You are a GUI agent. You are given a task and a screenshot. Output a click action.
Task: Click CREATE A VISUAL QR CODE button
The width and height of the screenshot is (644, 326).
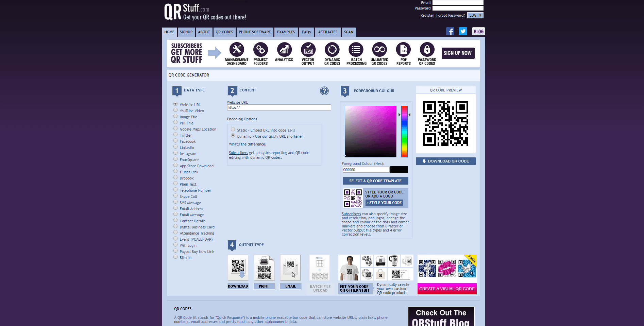click(x=447, y=289)
